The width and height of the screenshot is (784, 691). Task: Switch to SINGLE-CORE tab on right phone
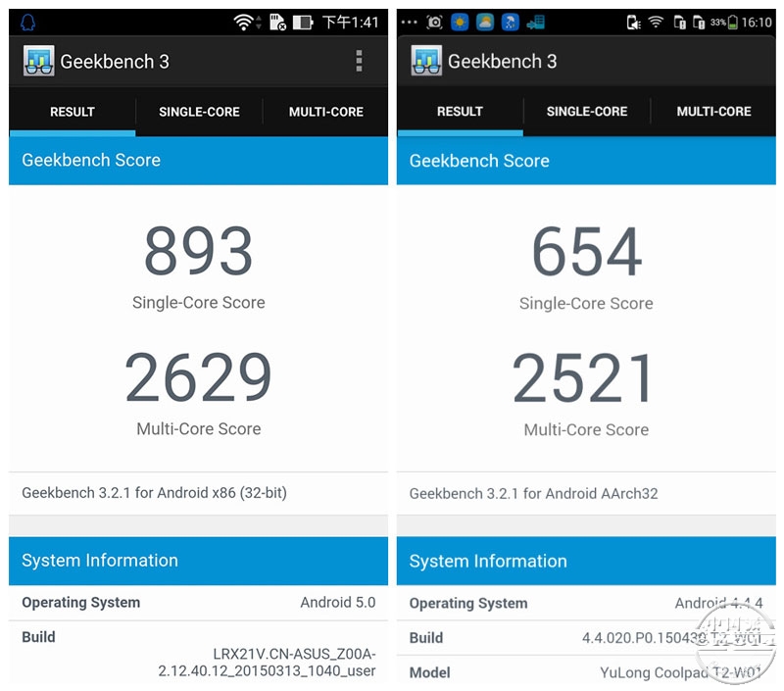pyautogui.click(x=587, y=112)
